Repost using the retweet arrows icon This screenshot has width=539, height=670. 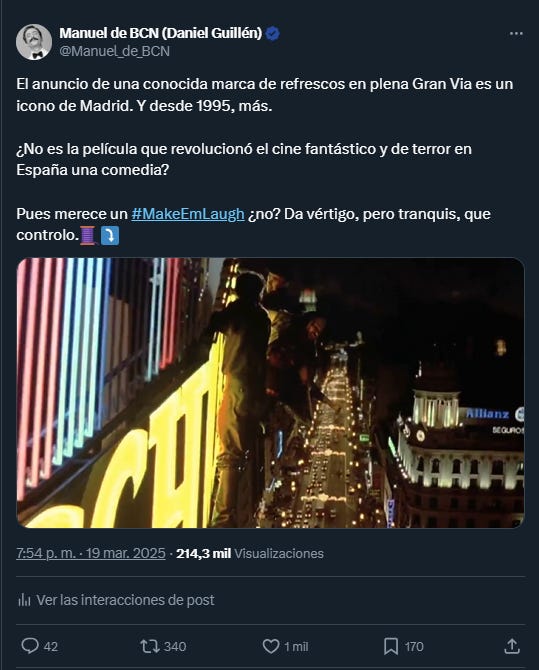(x=150, y=646)
